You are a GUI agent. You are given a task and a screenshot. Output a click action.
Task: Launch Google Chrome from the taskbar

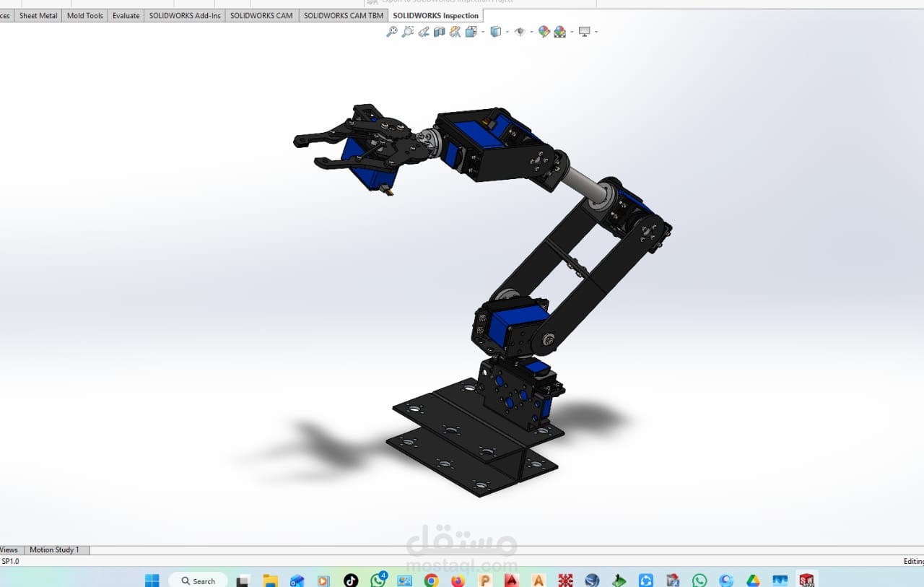tap(431, 581)
